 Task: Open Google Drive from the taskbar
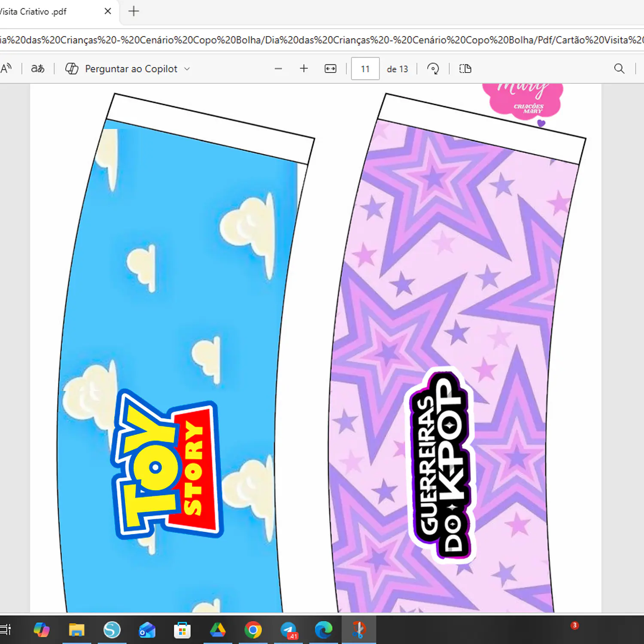pyautogui.click(x=218, y=630)
